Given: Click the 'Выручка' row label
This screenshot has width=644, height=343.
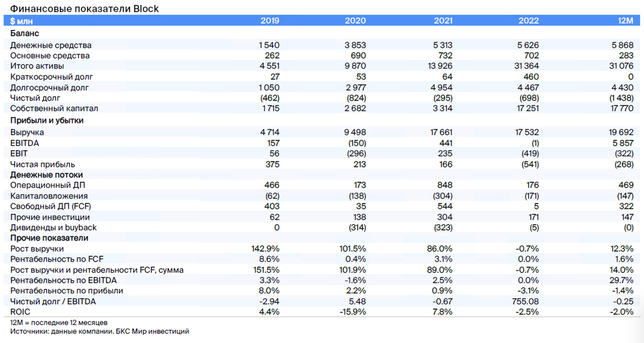Looking at the screenshot, I should coord(27,132).
